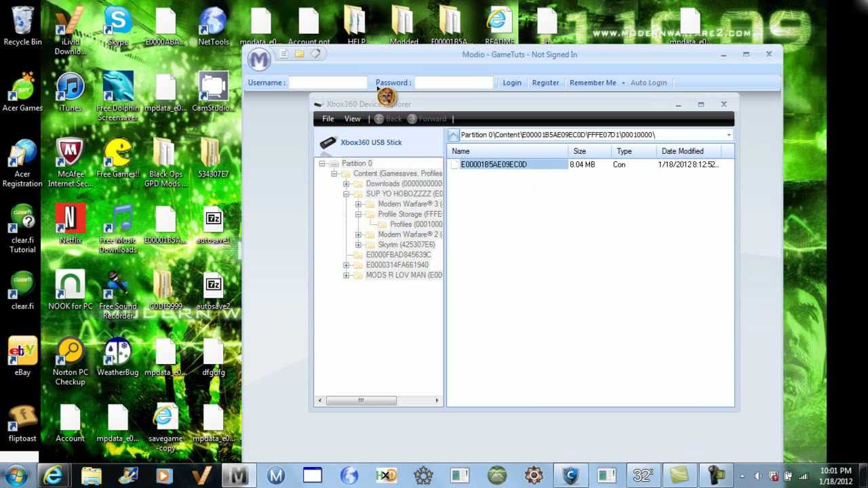Sort by the Size column header
This screenshot has height=488, width=868.
(590, 151)
